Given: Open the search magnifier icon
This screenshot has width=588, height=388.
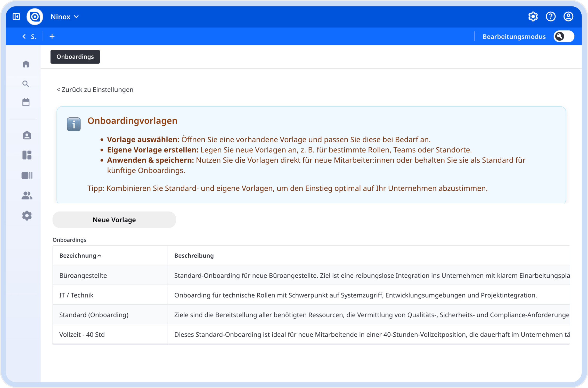Looking at the screenshot, I should 26,84.
